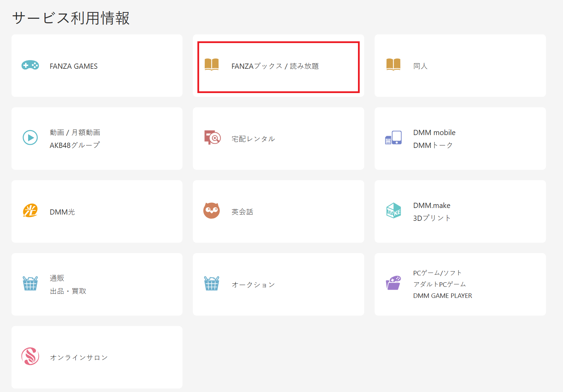Select the AKB48グループ text

(x=75, y=145)
